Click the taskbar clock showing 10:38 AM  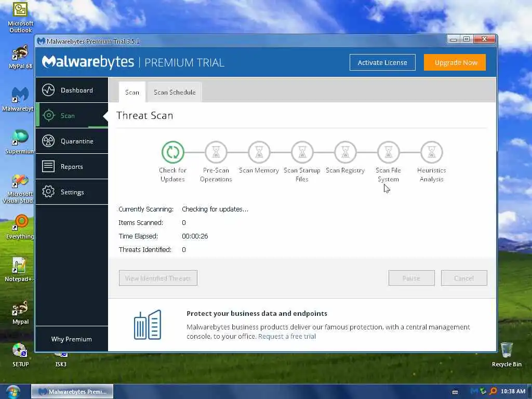[513, 392]
